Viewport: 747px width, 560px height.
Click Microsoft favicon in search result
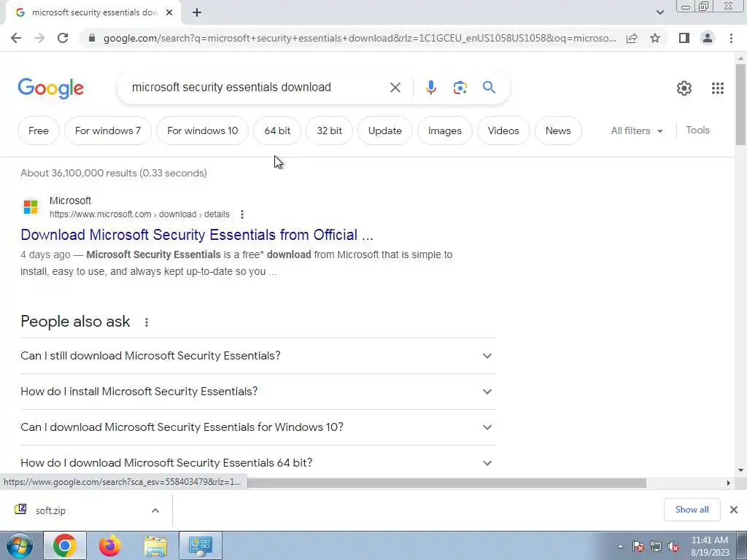point(31,207)
